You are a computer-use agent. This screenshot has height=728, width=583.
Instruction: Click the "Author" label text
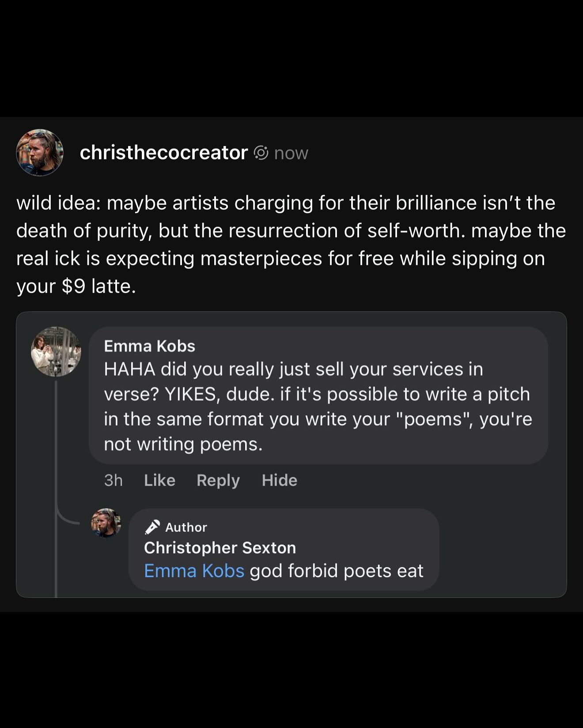click(x=186, y=527)
